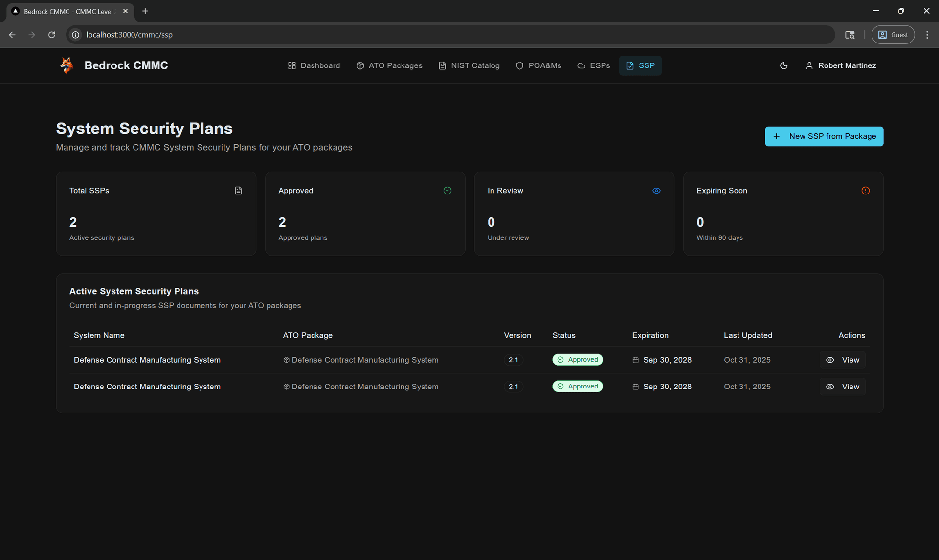Switch to the SSP navigation tab
Screen dimensions: 939x560
click(640, 65)
